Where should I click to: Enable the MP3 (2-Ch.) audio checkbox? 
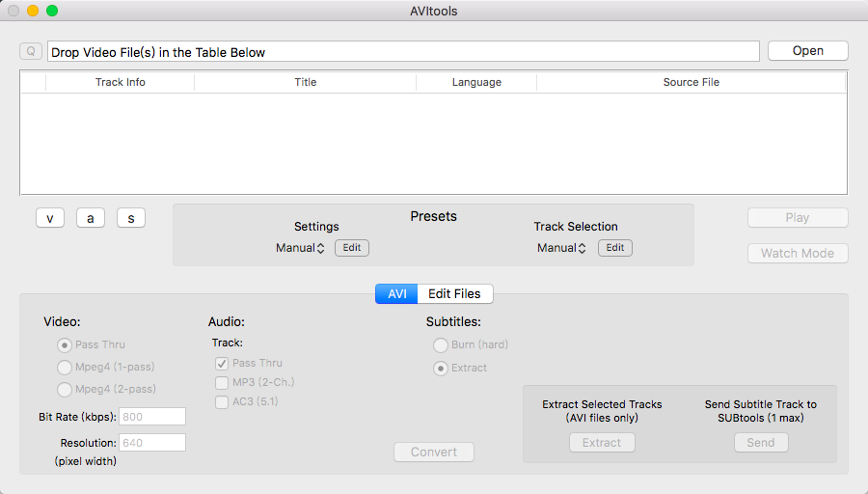[x=222, y=383]
